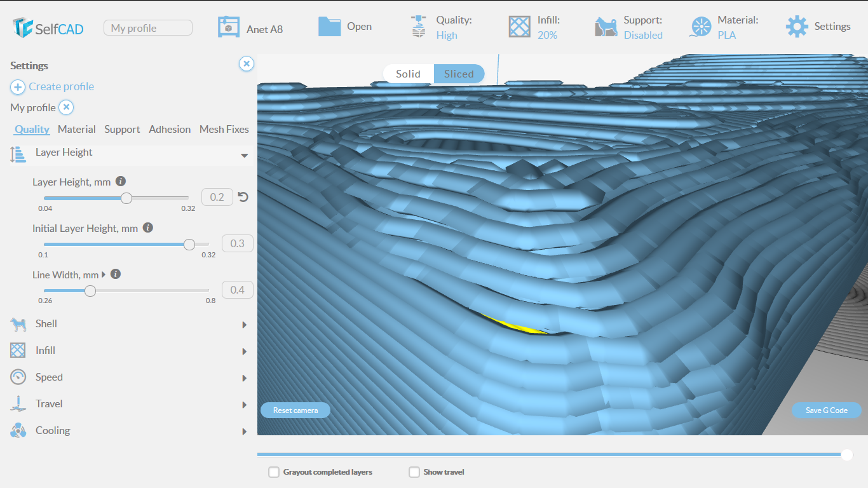This screenshot has height=488, width=868.
Task: Select the Quality tab
Action: 32,129
